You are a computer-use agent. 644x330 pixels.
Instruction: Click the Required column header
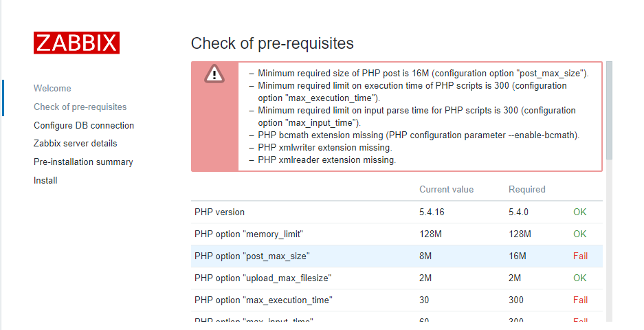[526, 190]
